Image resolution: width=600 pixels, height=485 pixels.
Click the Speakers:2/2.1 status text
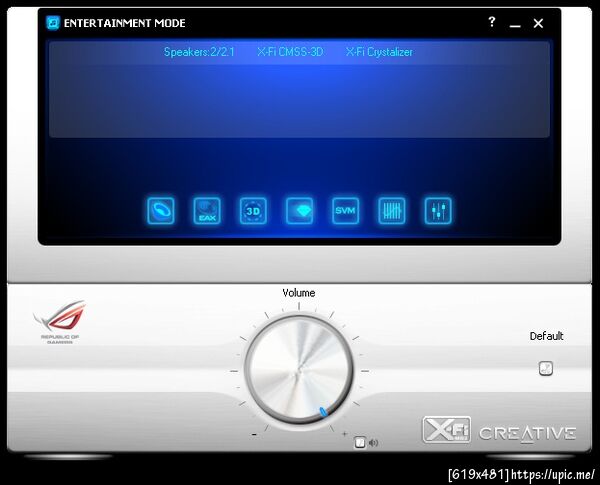tap(199, 52)
